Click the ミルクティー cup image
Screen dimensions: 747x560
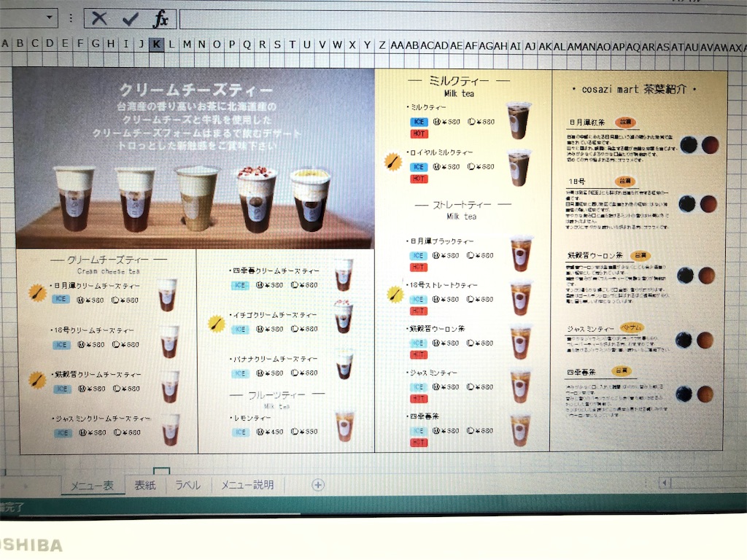point(519,120)
